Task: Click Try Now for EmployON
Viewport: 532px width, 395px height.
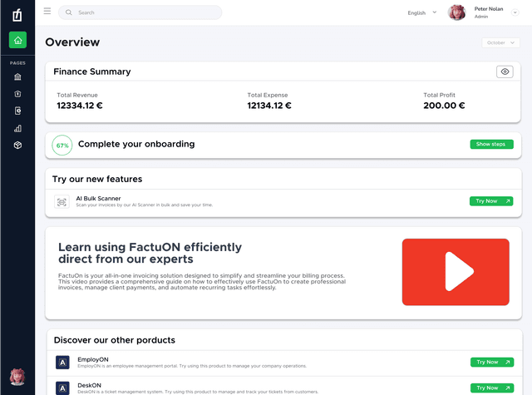Action: click(x=492, y=362)
